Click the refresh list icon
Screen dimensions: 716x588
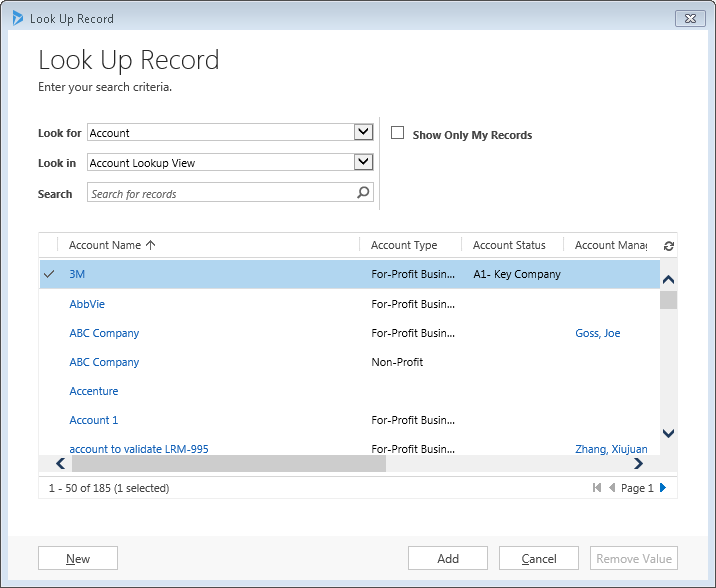pos(668,246)
